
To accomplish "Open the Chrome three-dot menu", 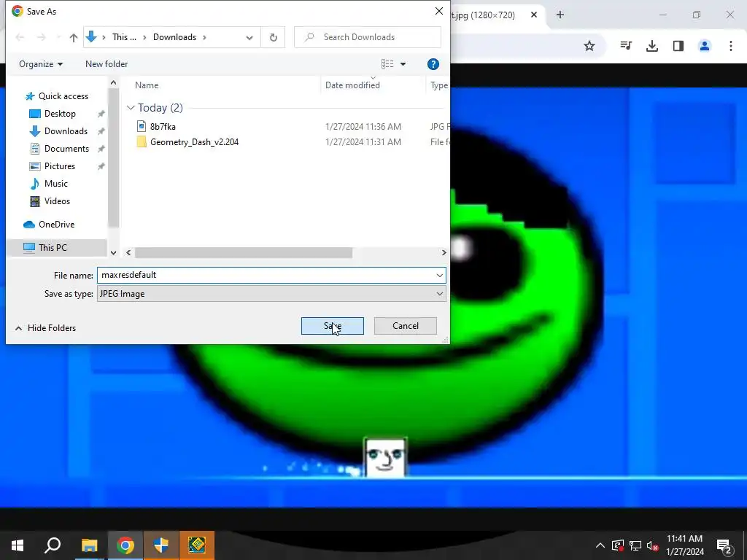I will point(730,46).
